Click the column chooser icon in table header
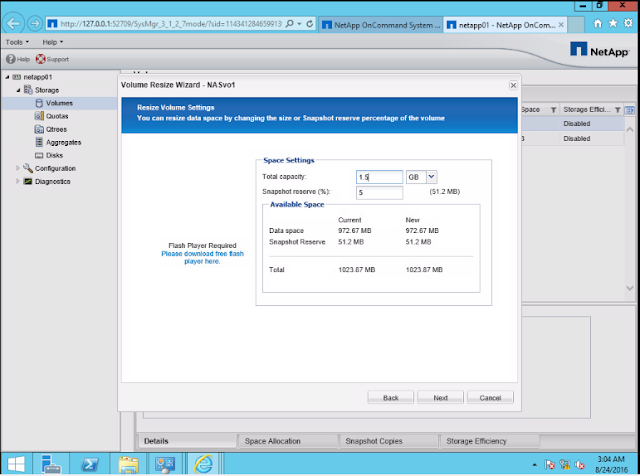Screen dimensions: 640x476 [630, 110]
